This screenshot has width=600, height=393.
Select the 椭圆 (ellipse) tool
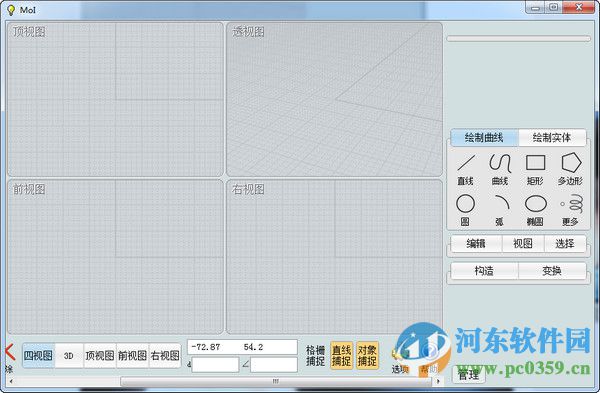point(535,210)
